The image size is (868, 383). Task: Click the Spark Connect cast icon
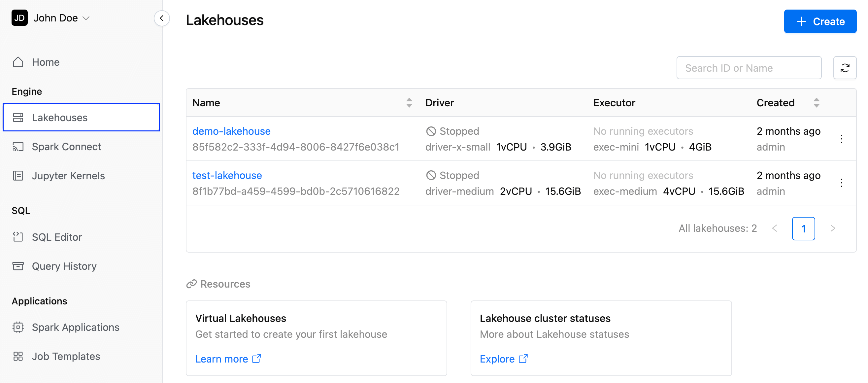click(18, 147)
